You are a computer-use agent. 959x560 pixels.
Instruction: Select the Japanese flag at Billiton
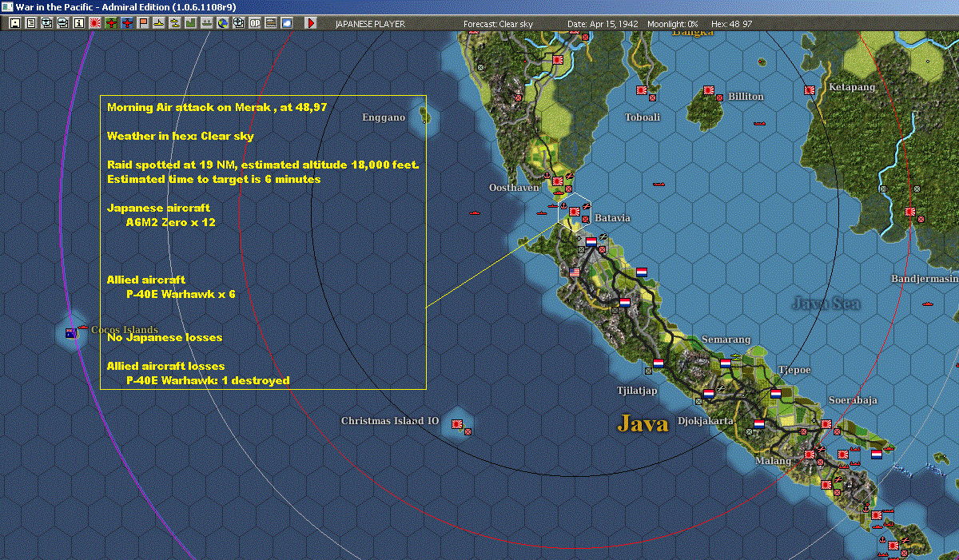(x=708, y=90)
